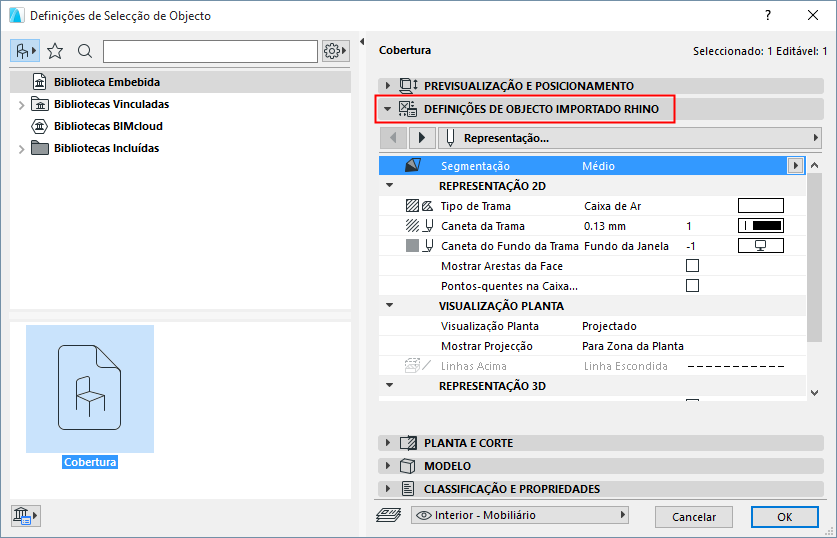Click the Segmentação row icon

(x=413, y=165)
